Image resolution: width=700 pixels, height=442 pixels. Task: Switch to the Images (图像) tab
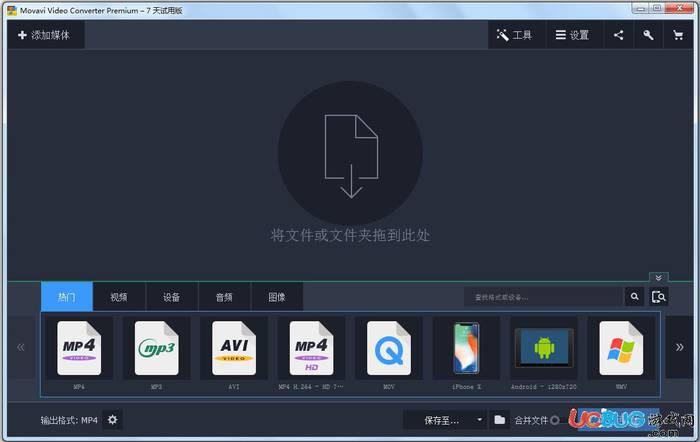[x=277, y=297]
